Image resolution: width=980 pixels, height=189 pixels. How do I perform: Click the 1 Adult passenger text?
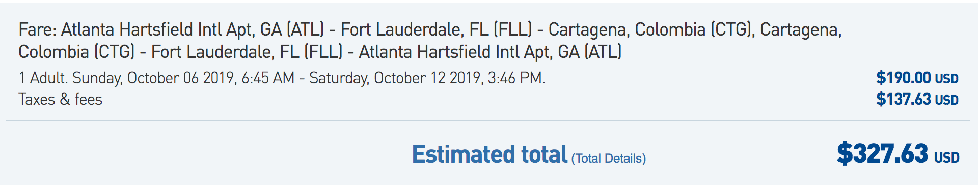pyautogui.click(x=43, y=78)
